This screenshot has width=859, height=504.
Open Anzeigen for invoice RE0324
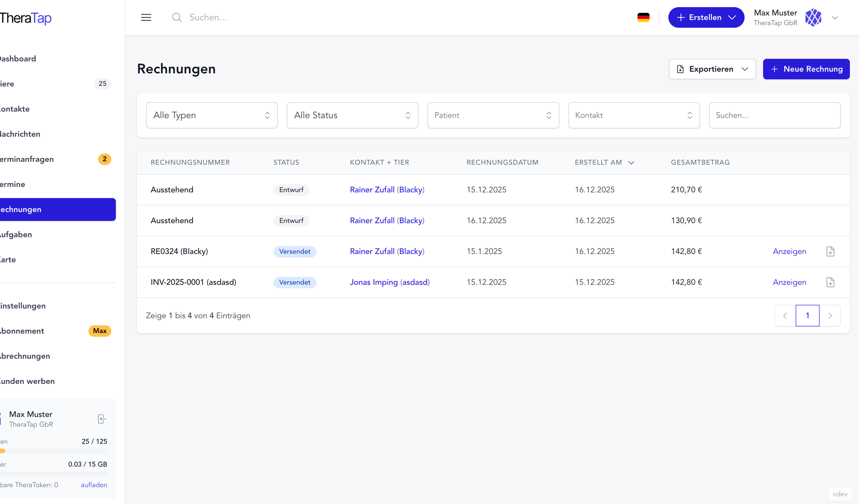[789, 251]
